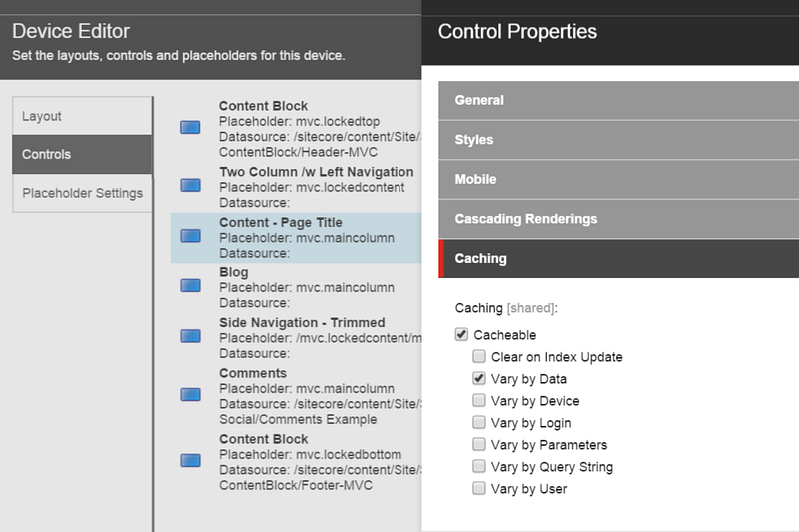Click the Blog rendering icon

[190, 285]
